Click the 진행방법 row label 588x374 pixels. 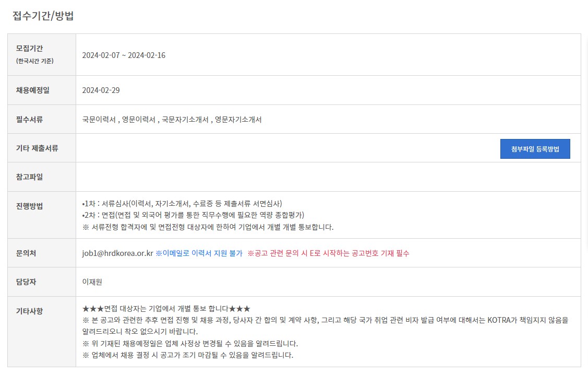pyautogui.click(x=29, y=206)
